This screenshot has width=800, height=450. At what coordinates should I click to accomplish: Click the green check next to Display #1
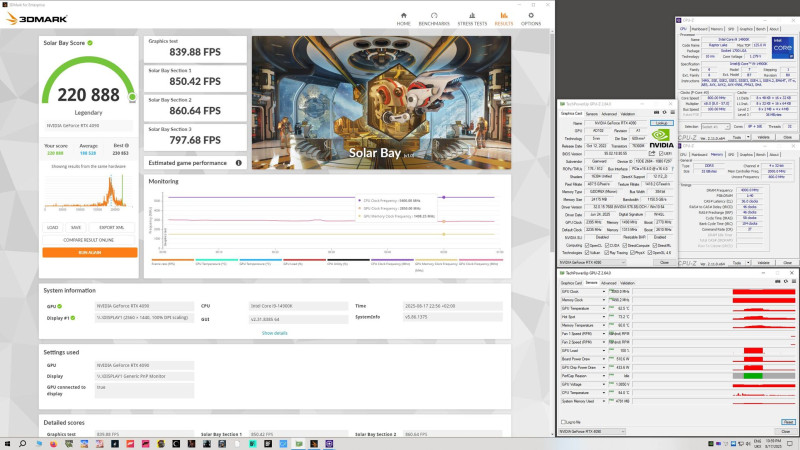[73, 318]
